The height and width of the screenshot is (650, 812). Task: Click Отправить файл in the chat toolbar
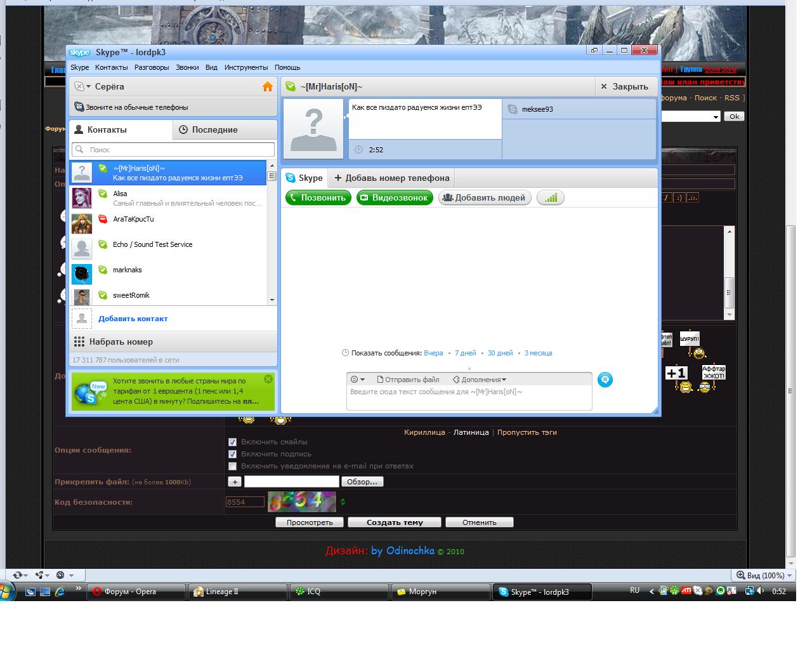[409, 380]
